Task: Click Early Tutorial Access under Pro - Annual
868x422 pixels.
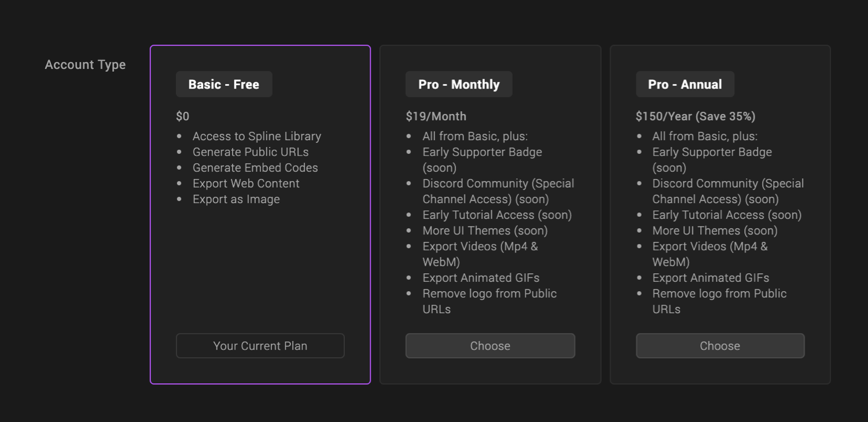Action: (727, 215)
